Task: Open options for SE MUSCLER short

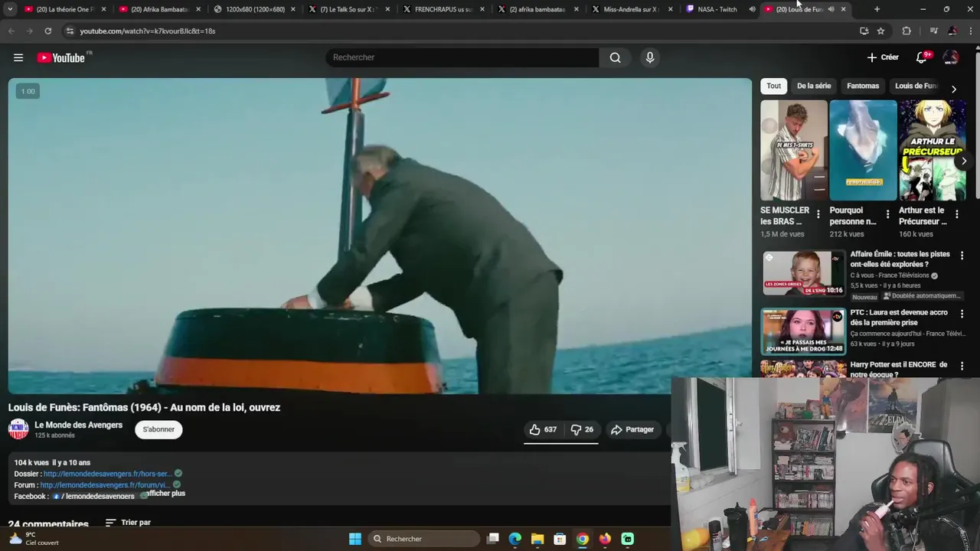Action: pyautogui.click(x=818, y=214)
